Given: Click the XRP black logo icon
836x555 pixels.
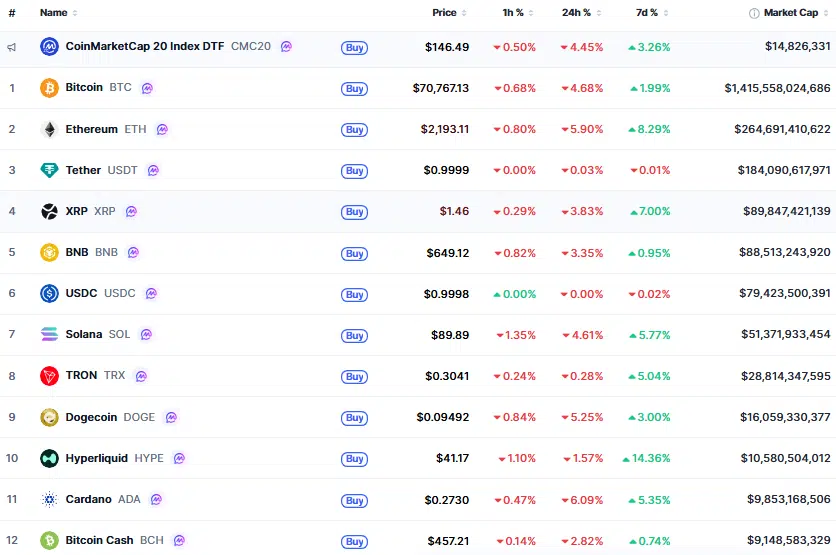Looking at the screenshot, I should [49, 211].
